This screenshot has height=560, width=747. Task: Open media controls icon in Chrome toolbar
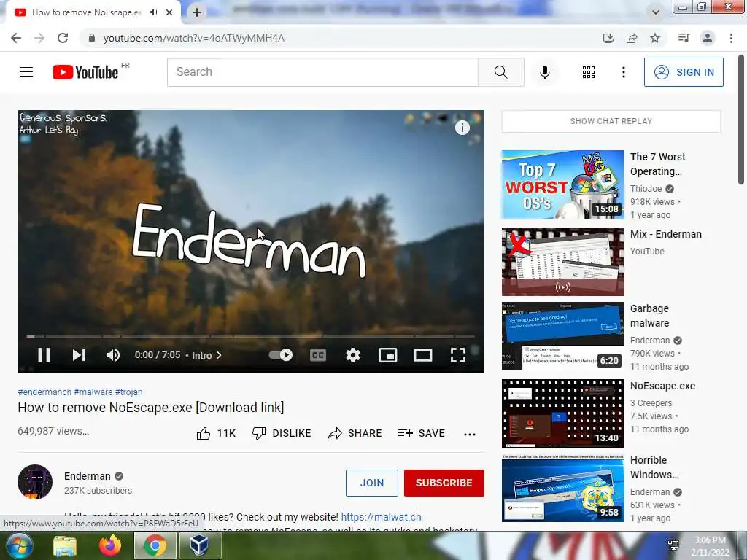point(684,38)
